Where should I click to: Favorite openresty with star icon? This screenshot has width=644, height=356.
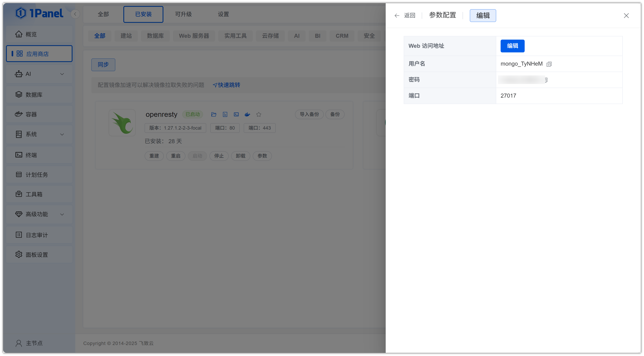259,114
